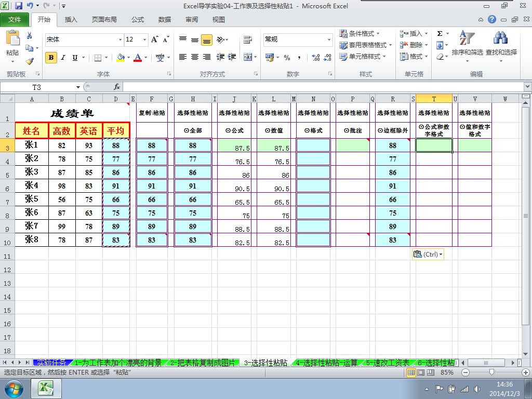
Task: Click the Undo arrow in quick access
Action: pyautogui.click(x=30, y=5)
